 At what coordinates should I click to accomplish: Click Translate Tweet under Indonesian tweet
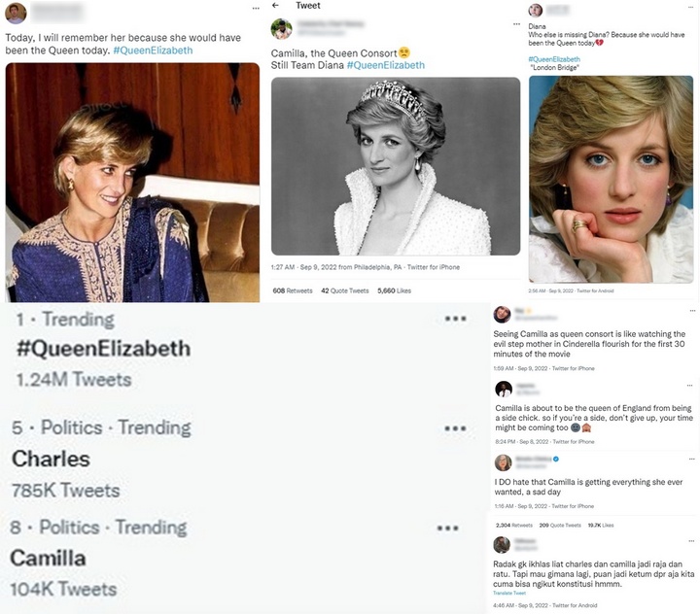(x=509, y=593)
